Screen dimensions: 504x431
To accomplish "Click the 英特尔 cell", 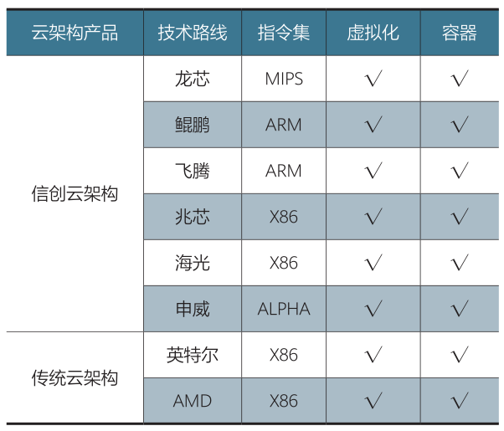I will tap(193, 355).
